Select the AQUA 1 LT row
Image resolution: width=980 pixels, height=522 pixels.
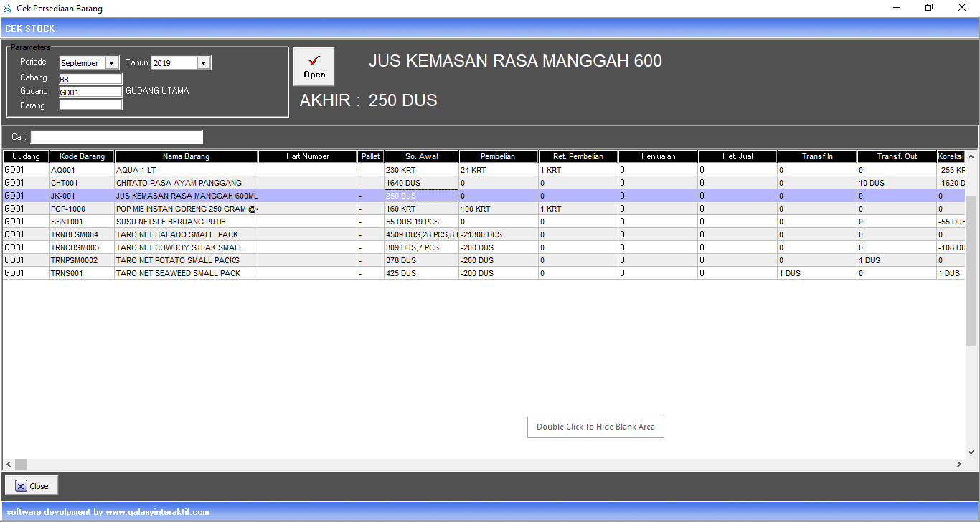[x=186, y=170]
